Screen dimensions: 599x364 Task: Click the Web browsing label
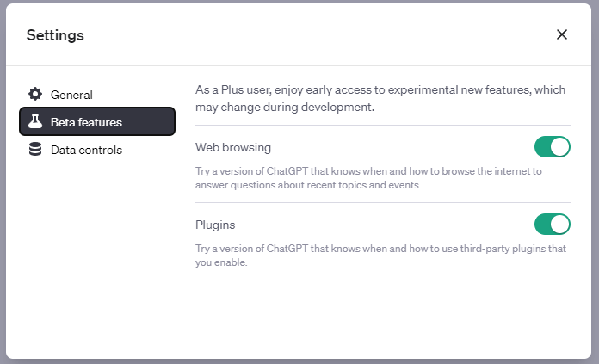click(233, 147)
